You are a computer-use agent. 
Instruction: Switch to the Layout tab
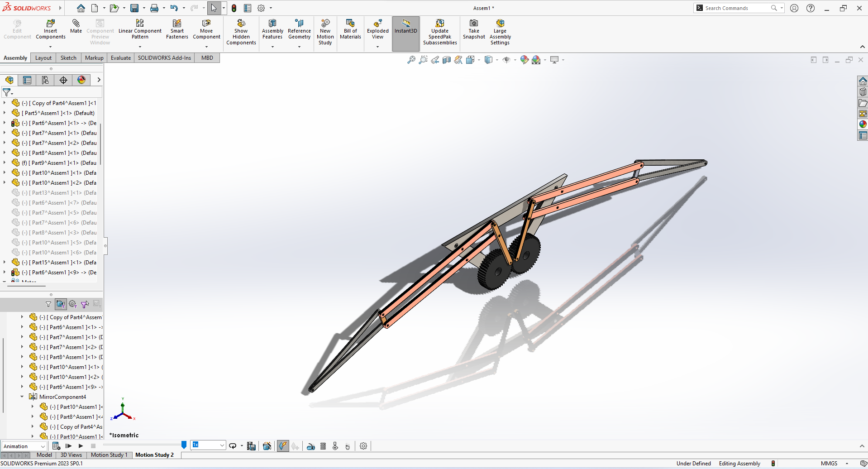(x=43, y=58)
